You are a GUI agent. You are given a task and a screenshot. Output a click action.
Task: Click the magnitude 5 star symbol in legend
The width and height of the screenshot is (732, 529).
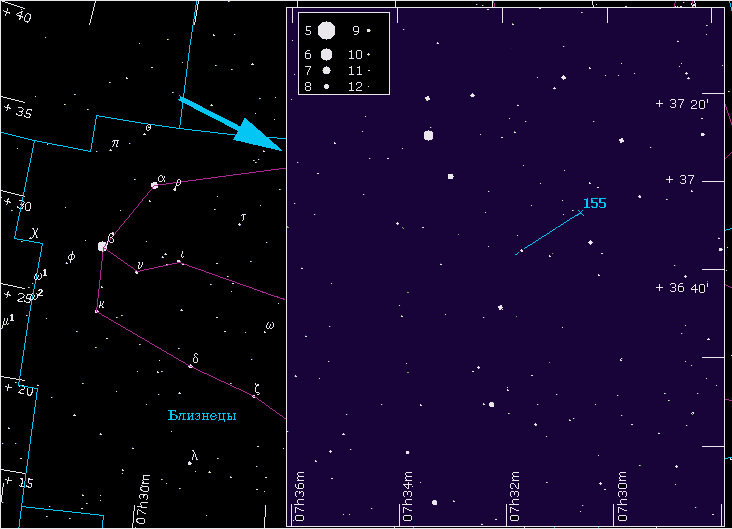pos(326,31)
